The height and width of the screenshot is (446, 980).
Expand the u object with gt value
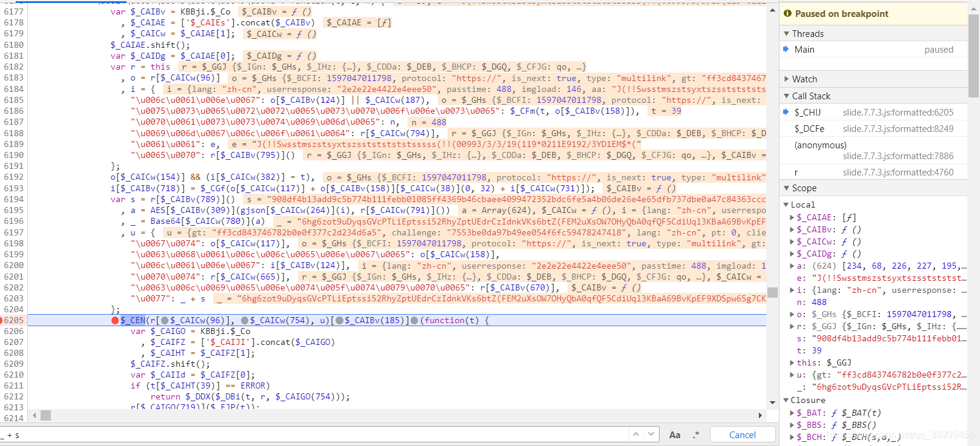point(792,375)
